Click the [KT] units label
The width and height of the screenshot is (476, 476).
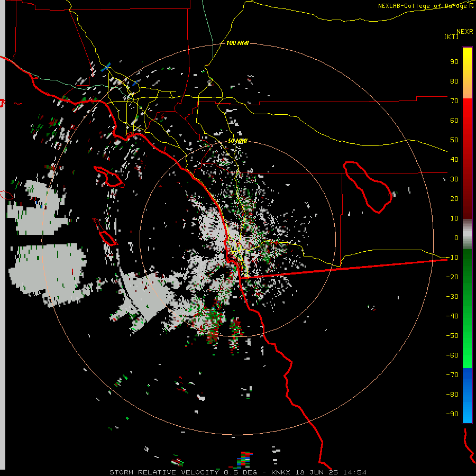tap(451, 36)
